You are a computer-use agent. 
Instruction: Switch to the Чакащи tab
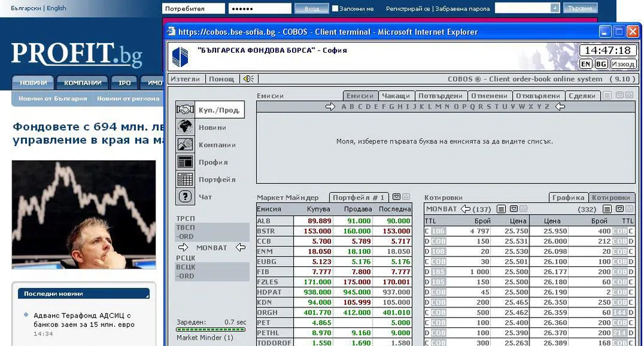[395, 96]
